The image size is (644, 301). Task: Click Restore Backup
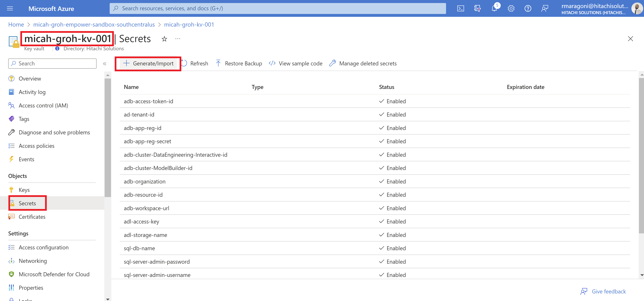[x=239, y=64]
